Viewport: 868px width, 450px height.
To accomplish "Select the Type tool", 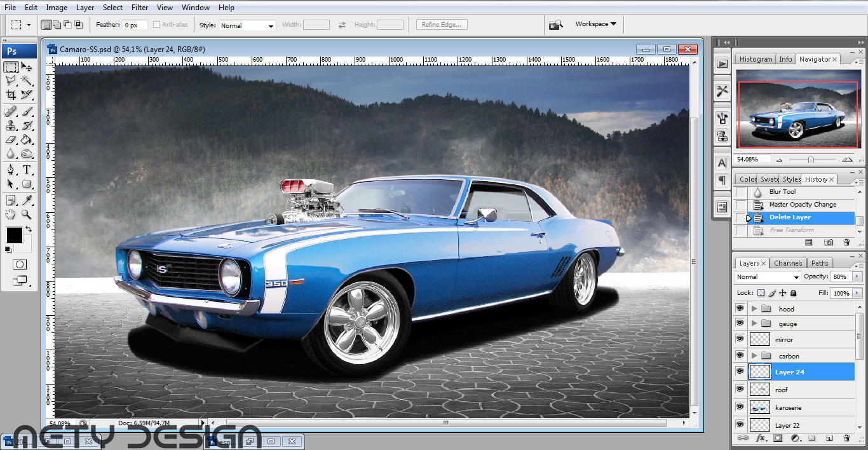I will click(x=27, y=170).
